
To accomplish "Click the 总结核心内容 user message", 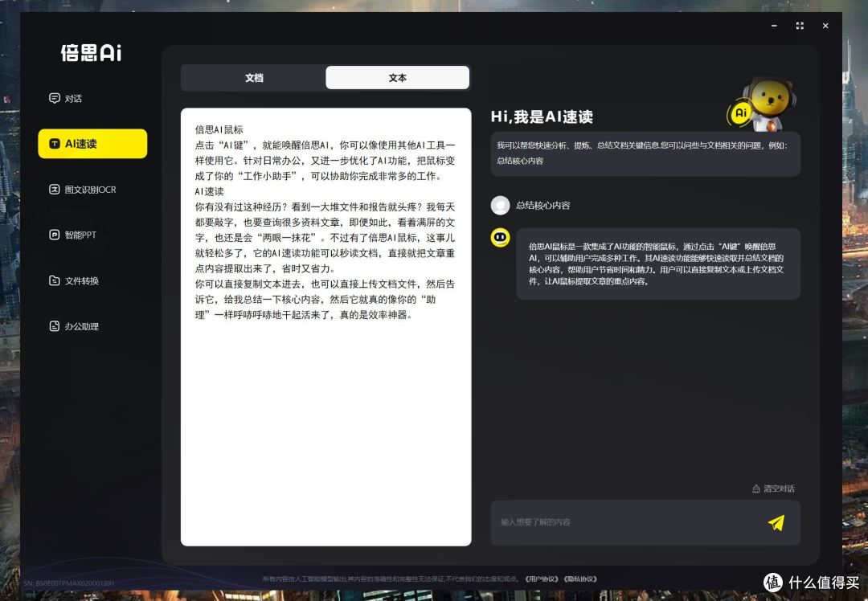I will point(543,206).
